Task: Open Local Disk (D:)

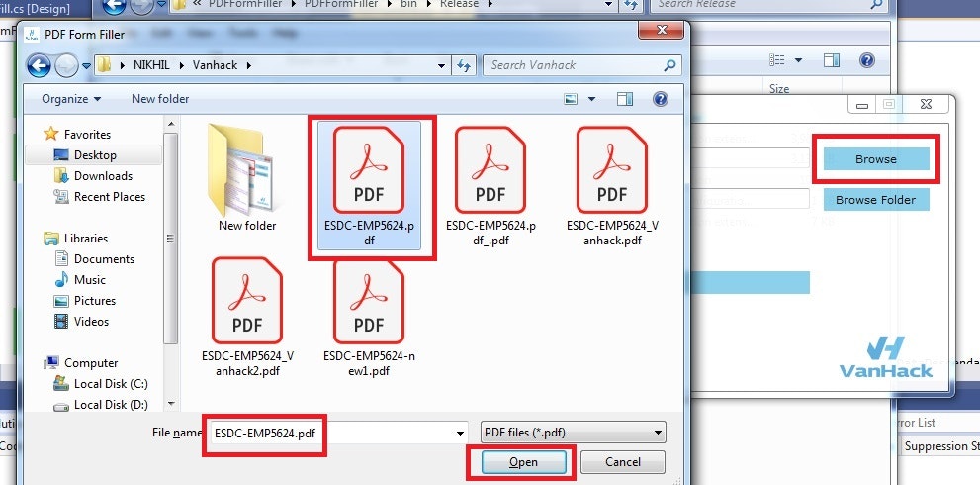Action: [x=111, y=404]
